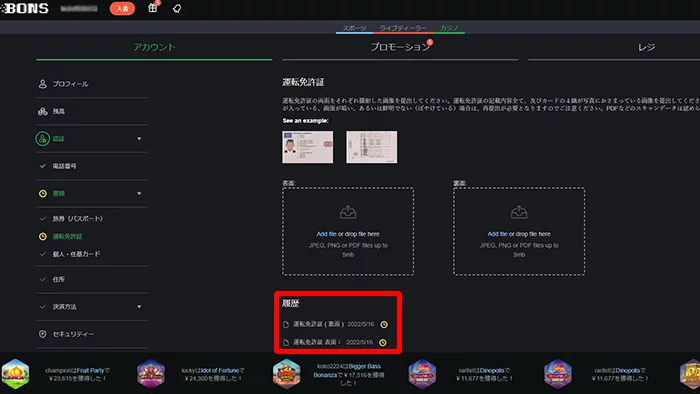Switch to the スポーツ tab
700x394 pixels.
point(354,28)
